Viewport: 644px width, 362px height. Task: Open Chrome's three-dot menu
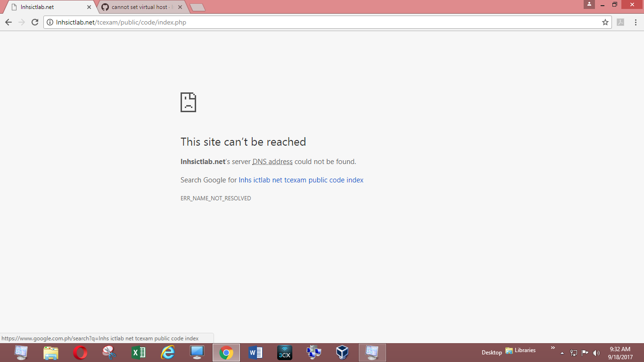click(635, 22)
